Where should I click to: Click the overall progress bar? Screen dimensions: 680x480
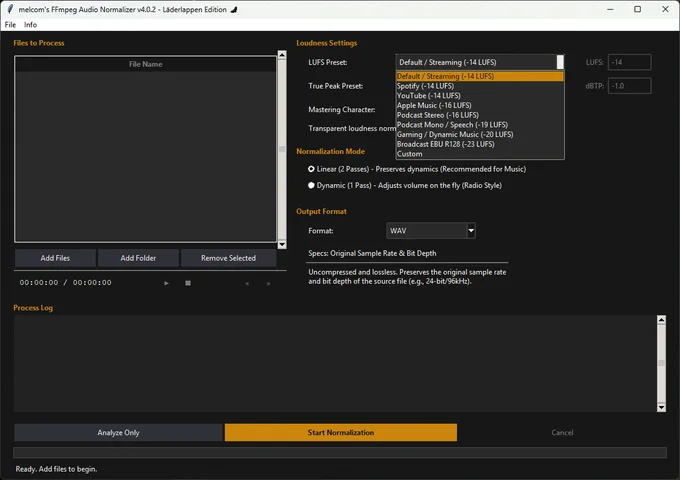[x=340, y=453]
